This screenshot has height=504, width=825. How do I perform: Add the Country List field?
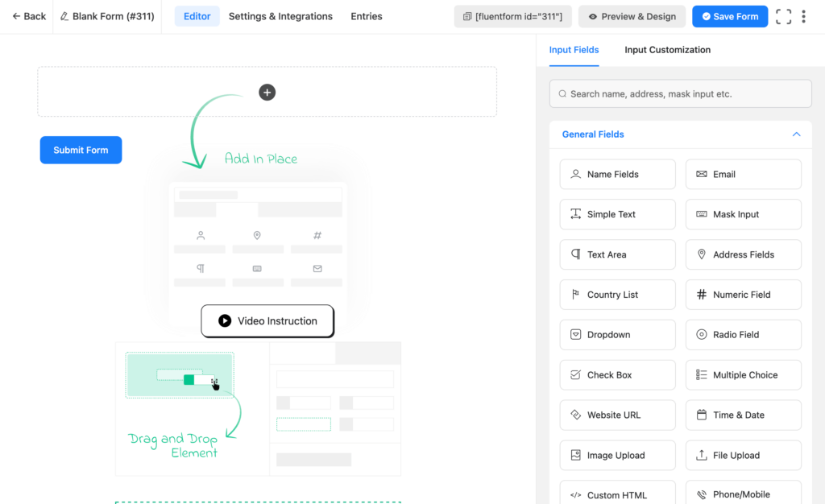pos(617,295)
